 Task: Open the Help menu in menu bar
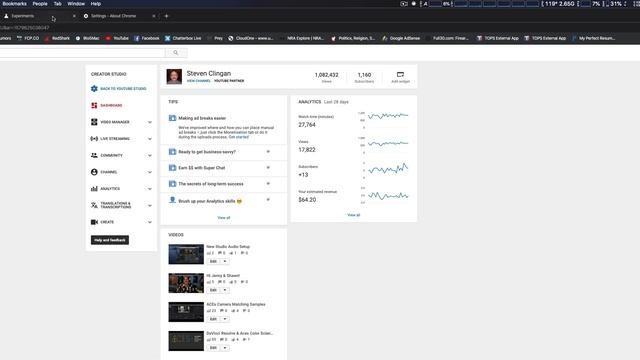point(96,4)
